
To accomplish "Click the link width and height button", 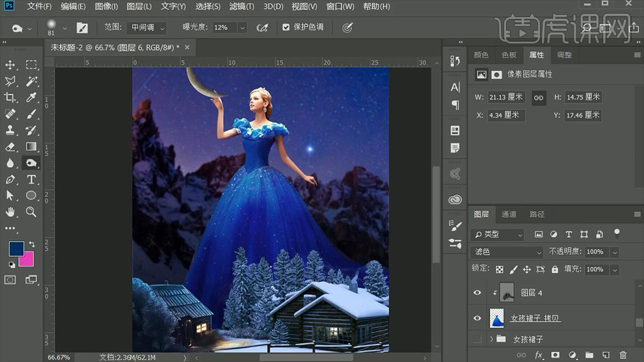I will [539, 97].
